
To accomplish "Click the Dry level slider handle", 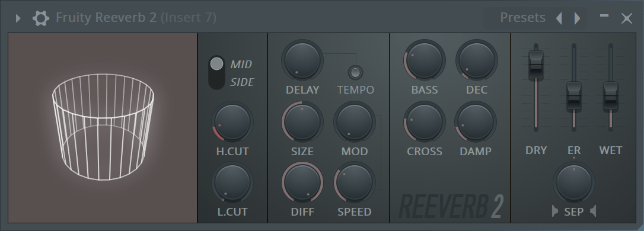I will tap(536, 65).
